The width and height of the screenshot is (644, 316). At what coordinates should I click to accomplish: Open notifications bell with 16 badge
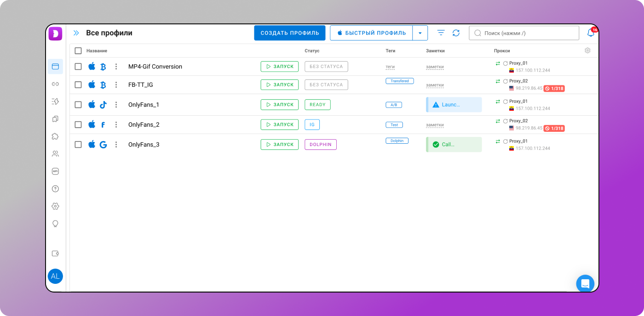[x=590, y=33]
